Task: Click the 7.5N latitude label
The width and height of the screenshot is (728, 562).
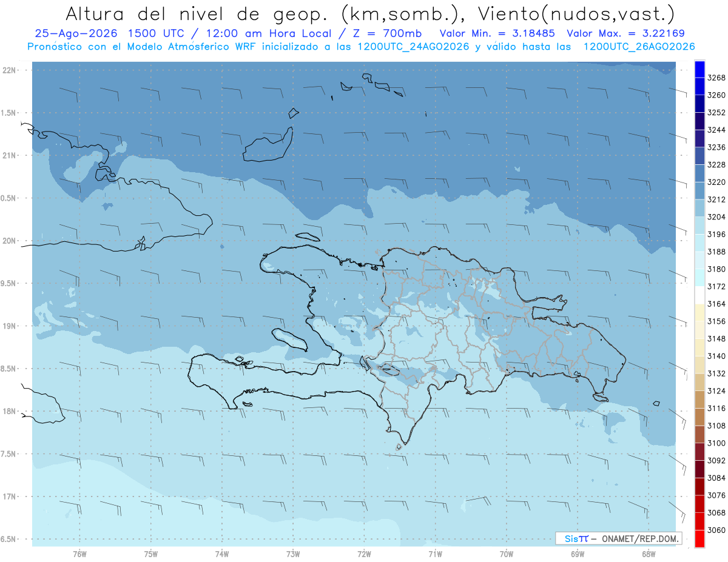Action: [8, 454]
